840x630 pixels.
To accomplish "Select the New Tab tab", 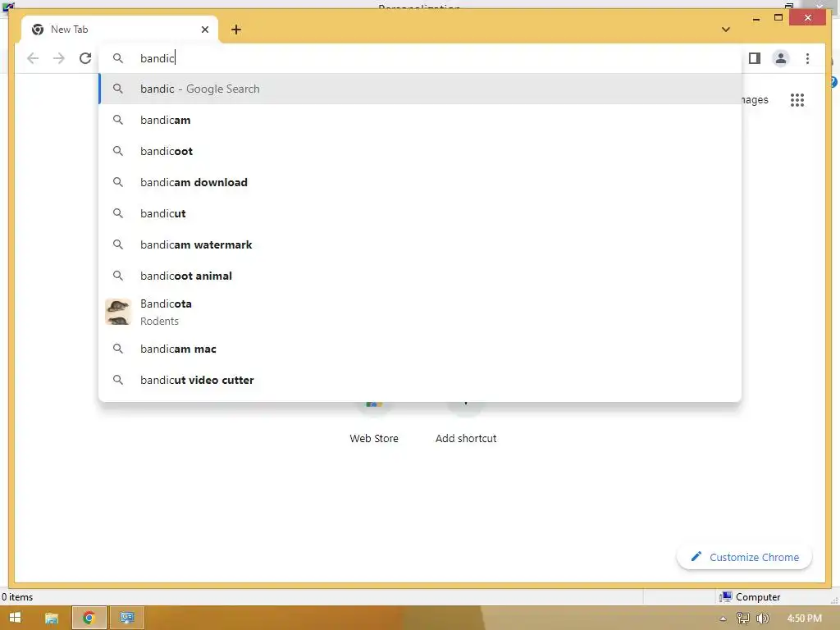I will 120,30.
